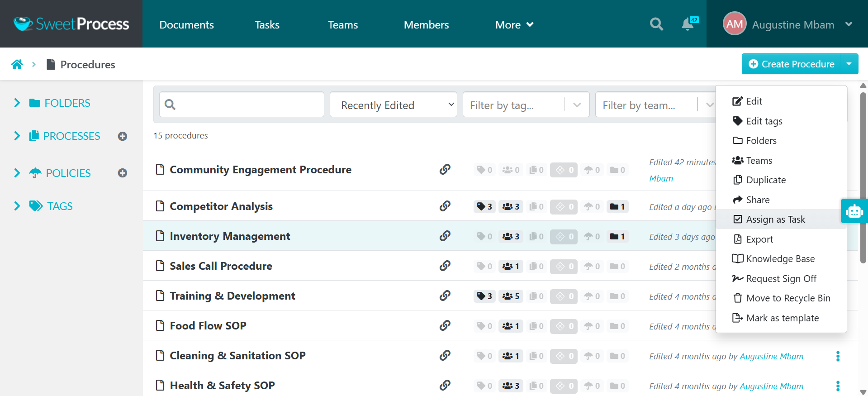Click the vertical page scrollbar

(863, 177)
